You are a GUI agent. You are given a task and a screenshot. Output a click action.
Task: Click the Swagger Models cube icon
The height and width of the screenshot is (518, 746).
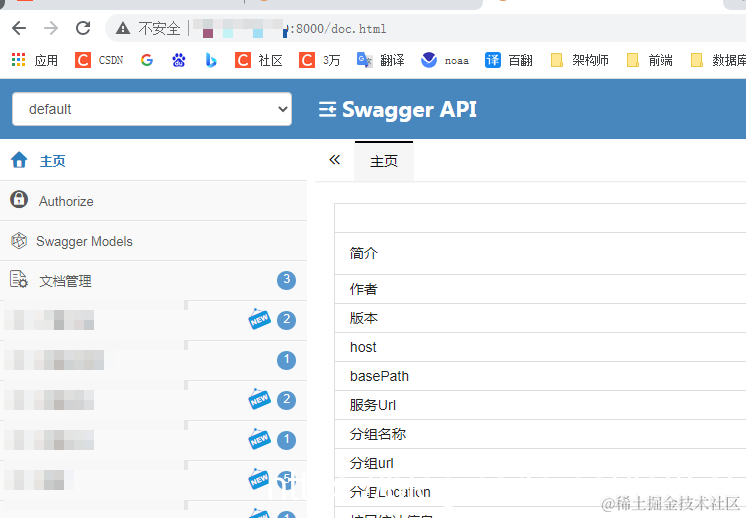coord(19,241)
